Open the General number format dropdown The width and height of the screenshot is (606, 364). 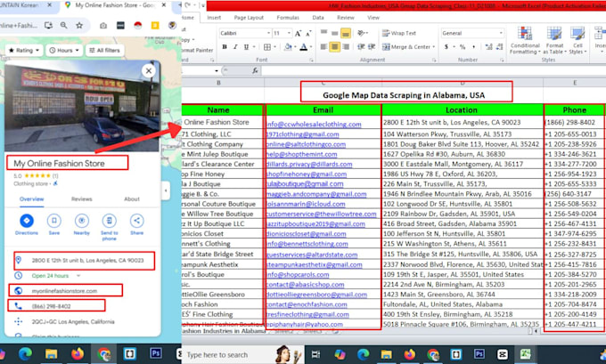click(x=501, y=33)
